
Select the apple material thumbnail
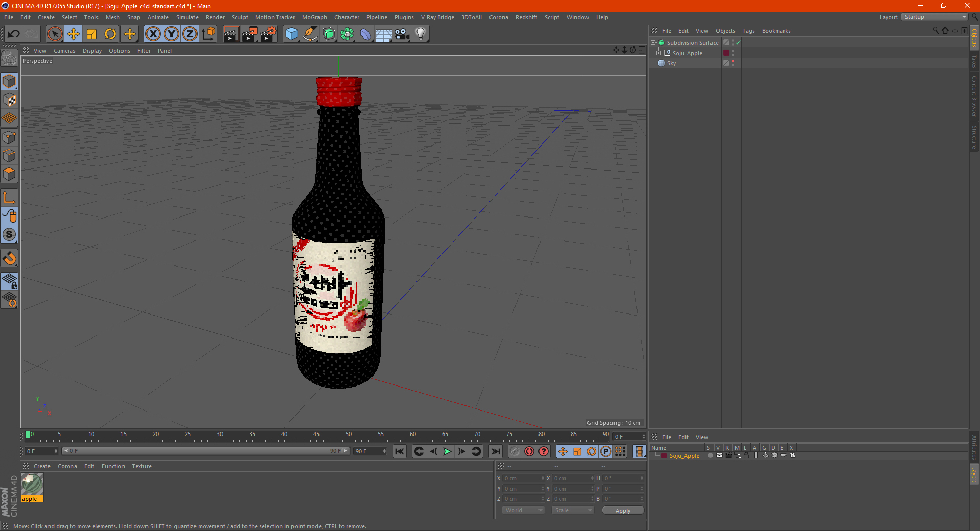point(32,485)
